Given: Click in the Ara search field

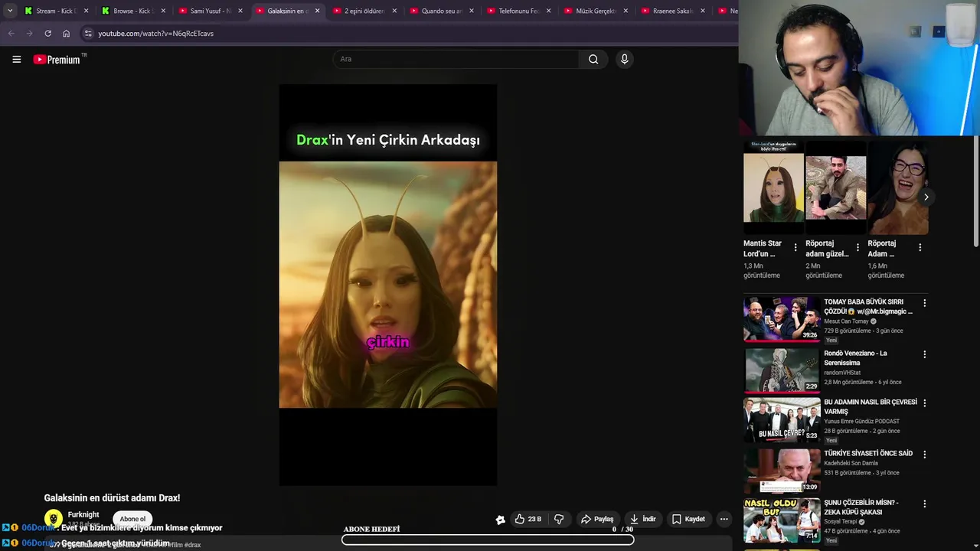Looking at the screenshot, I should 456,59.
